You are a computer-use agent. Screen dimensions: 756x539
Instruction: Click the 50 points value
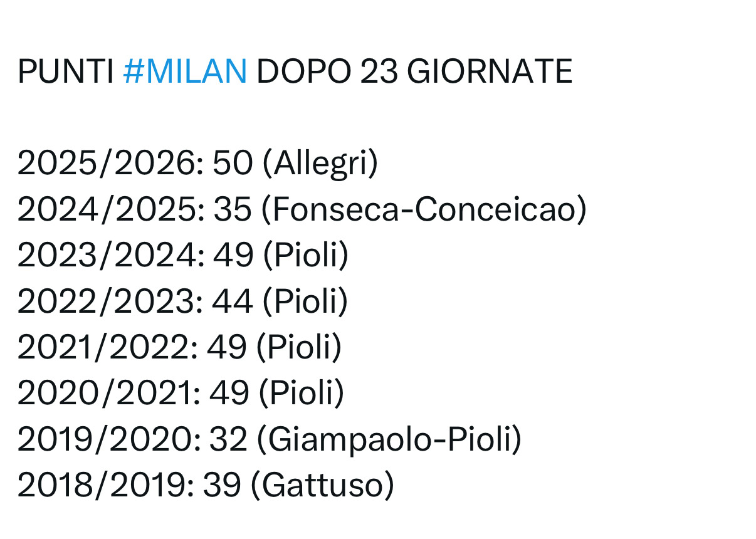pyautogui.click(x=233, y=164)
